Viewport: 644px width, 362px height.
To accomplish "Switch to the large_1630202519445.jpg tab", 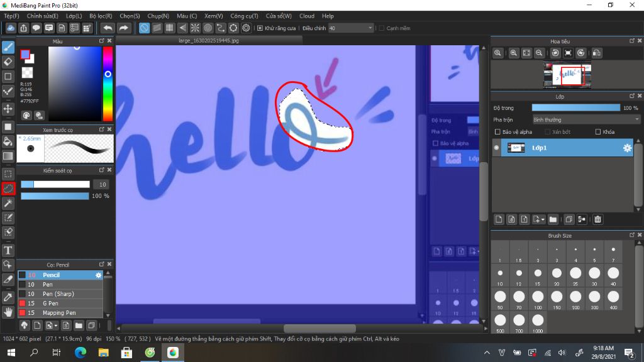I will [209, 41].
